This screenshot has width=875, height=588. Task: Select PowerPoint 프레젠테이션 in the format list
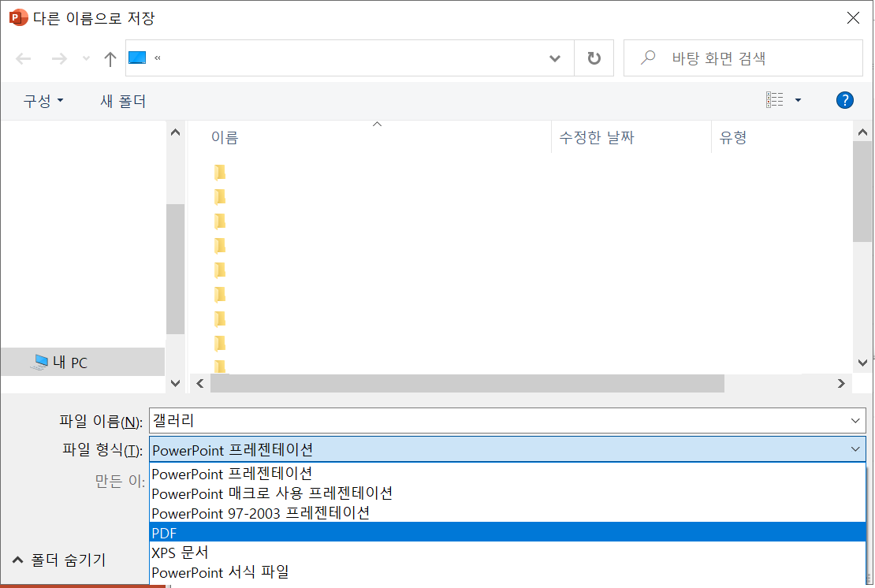pos(507,474)
